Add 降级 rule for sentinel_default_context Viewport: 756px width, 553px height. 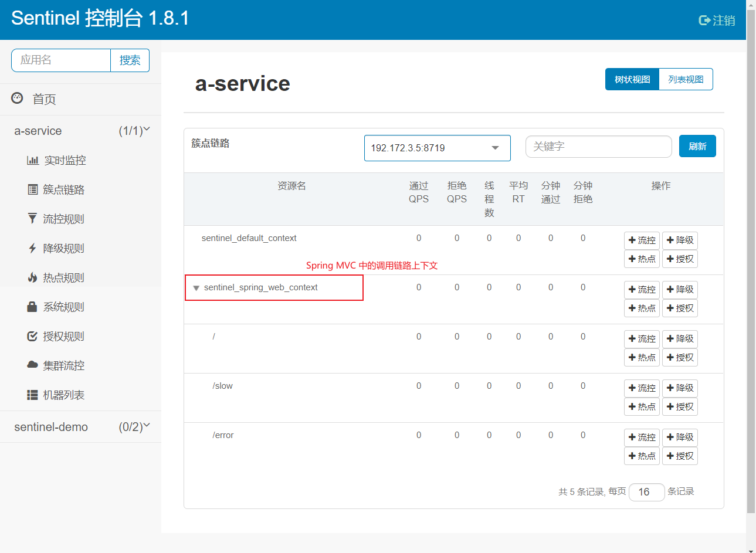[x=680, y=240]
